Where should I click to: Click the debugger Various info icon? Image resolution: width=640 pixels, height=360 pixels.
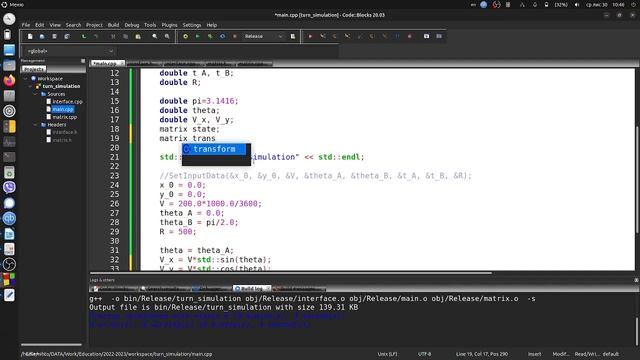(439, 36)
